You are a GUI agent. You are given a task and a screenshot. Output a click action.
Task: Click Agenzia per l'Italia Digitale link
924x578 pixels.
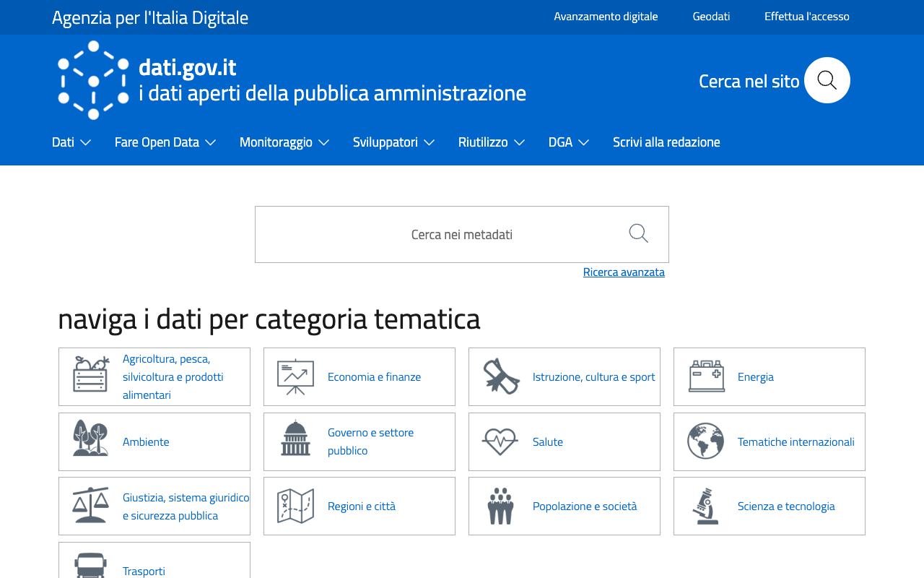click(x=150, y=17)
